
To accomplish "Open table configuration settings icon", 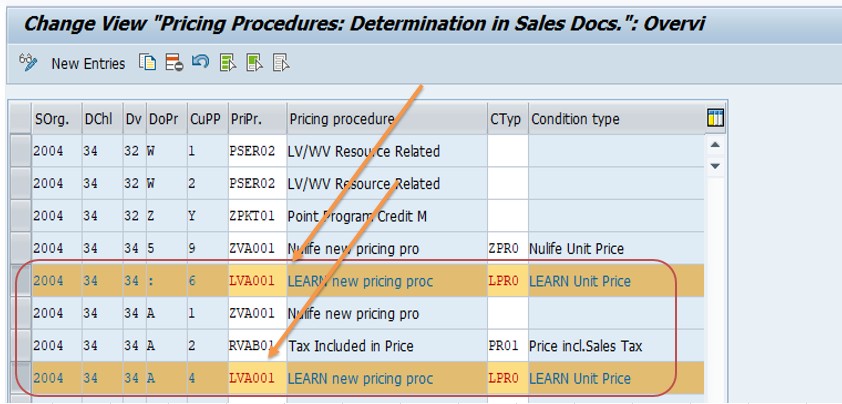I will click(715, 118).
